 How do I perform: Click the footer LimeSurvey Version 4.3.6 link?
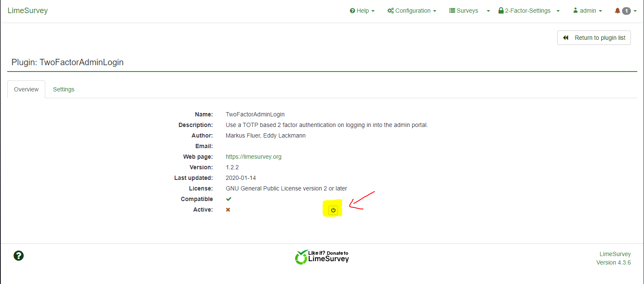(x=614, y=258)
